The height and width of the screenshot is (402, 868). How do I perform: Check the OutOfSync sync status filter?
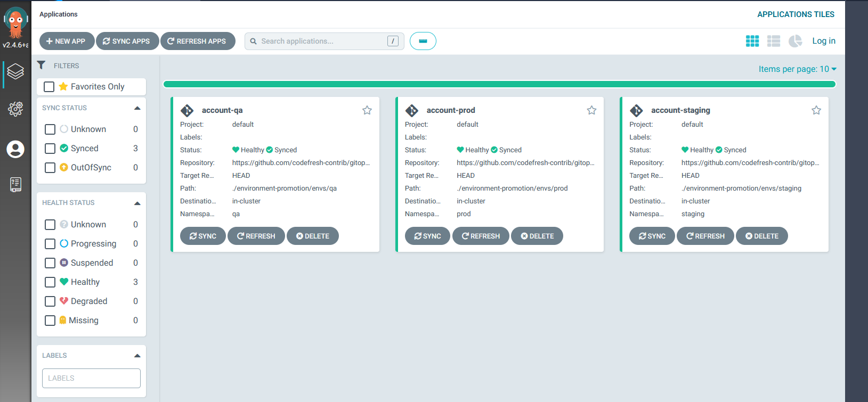[x=50, y=168]
